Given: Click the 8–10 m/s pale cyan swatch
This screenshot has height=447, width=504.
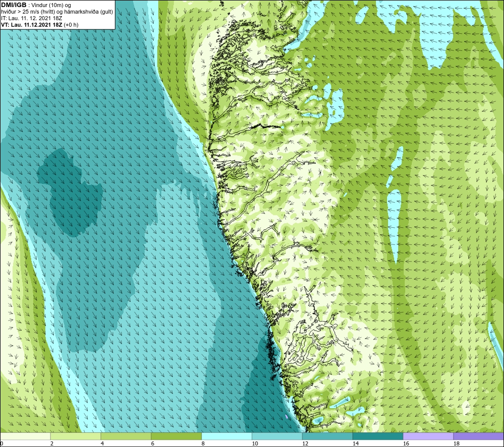Looking at the screenshot, I should click(227, 436).
